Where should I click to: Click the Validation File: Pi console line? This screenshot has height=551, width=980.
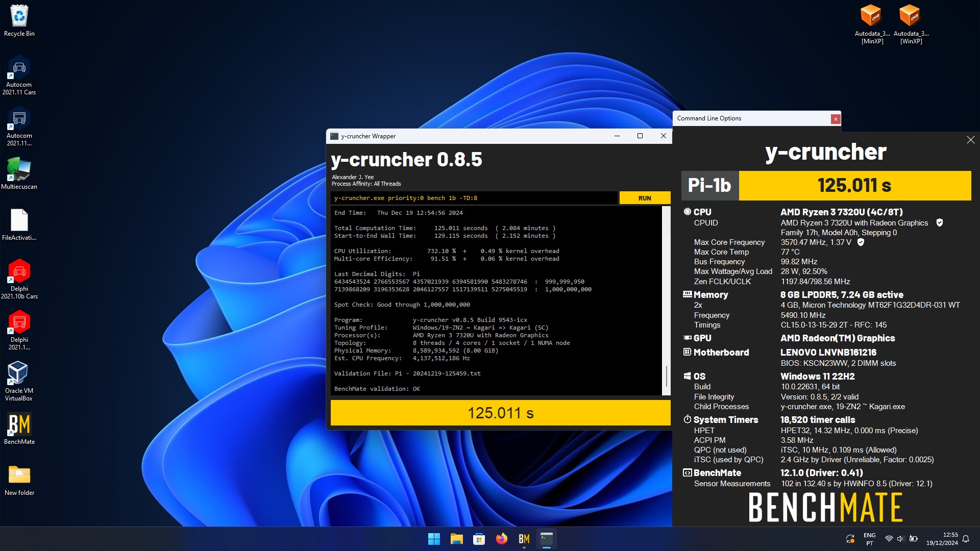(407, 373)
